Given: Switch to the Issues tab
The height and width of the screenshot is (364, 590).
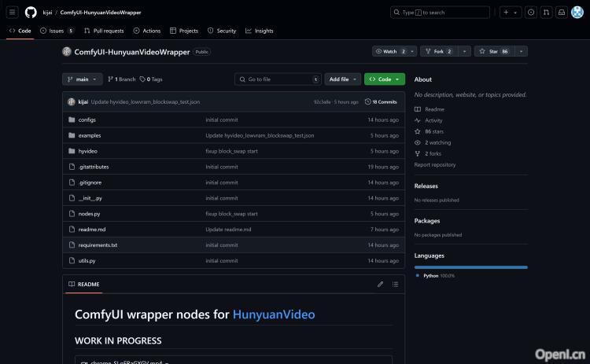Looking at the screenshot, I should click(x=57, y=31).
